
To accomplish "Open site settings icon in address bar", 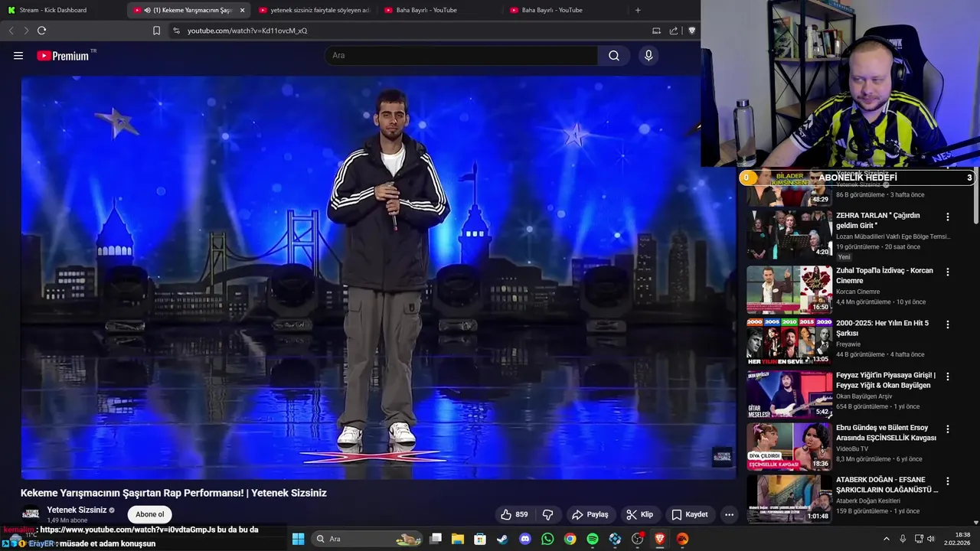I will [176, 31].
